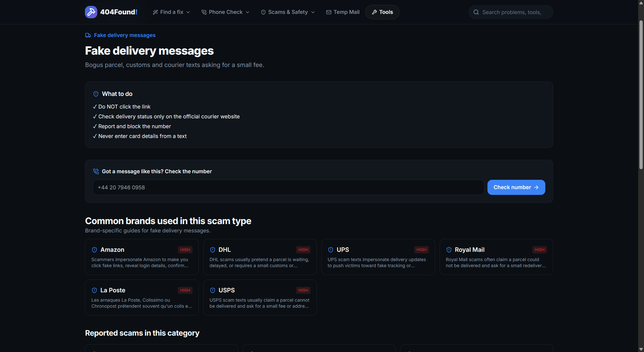Click the HIGH badge on UPS card
This screenshot has width=644, height=352.
(x=422, y=250)
